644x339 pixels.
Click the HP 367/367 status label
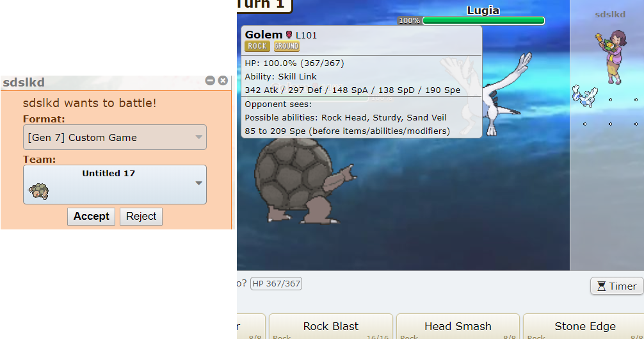(277, 283)
